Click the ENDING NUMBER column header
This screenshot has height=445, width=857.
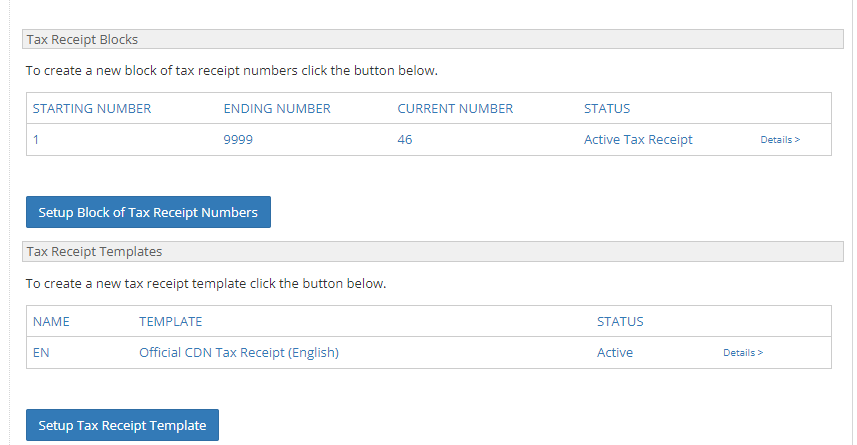click(x=277, y=108)
